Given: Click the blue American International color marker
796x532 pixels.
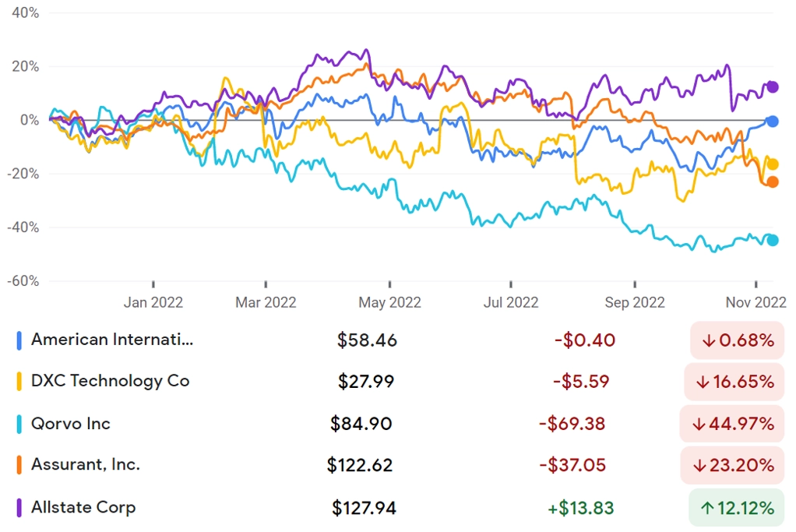Looking at the screenshot, I should 19,340.
